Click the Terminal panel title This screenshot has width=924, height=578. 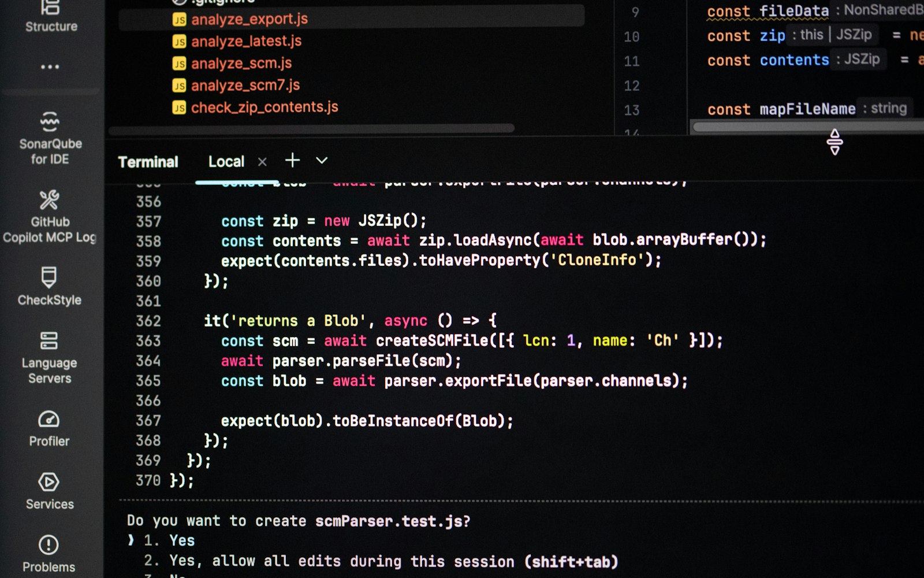[148, 162]
